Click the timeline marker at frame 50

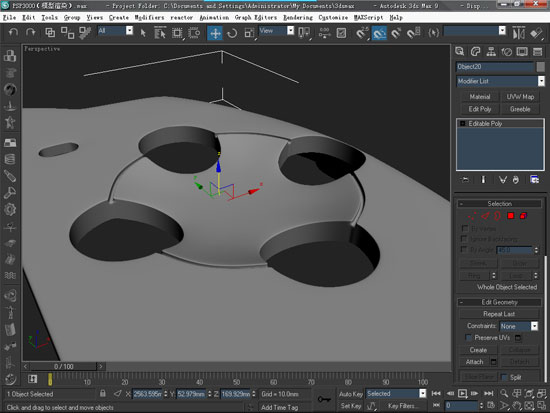pos(237,381)
